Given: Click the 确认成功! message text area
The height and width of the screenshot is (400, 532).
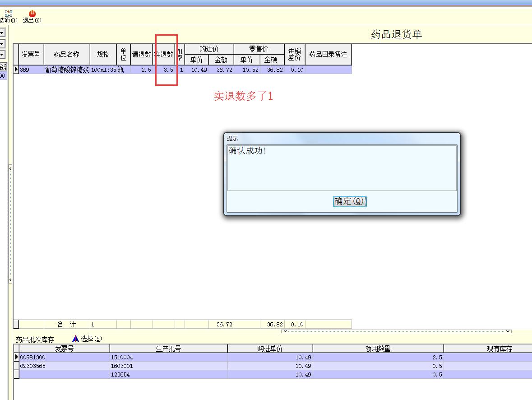Looking at the screenshot, I should click(342, 168).
